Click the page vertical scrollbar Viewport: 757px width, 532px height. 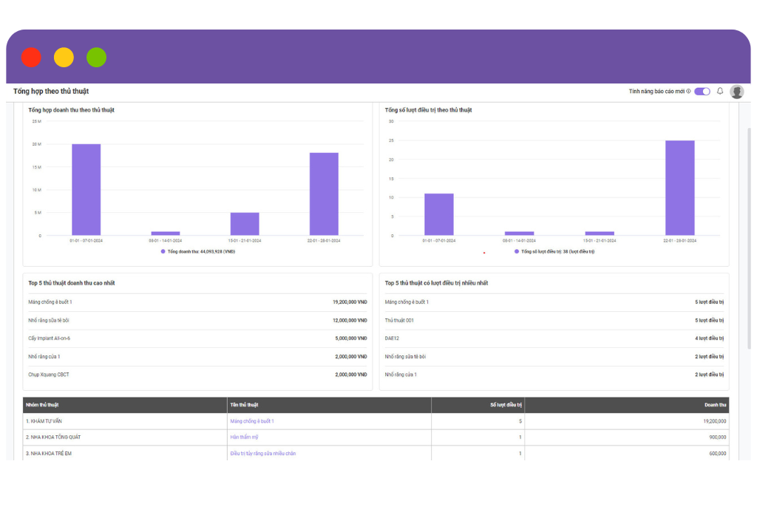pyautogui.click(x=749, y=238)
